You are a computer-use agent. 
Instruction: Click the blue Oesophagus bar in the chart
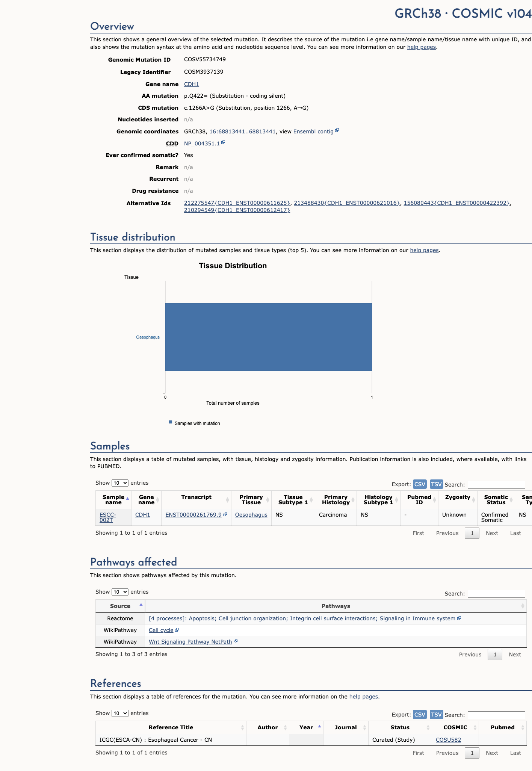[x=269, y=337]
